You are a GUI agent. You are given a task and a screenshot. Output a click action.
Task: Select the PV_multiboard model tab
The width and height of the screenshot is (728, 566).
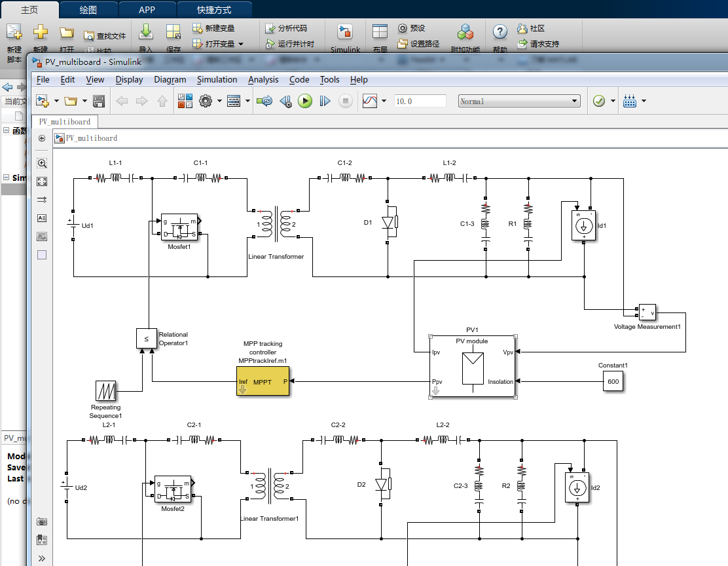click(x=65, y=122)
